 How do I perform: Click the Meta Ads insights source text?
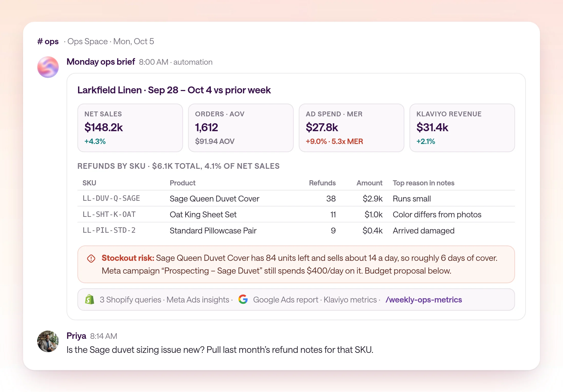pyautogui.click(x=198, y=299)
